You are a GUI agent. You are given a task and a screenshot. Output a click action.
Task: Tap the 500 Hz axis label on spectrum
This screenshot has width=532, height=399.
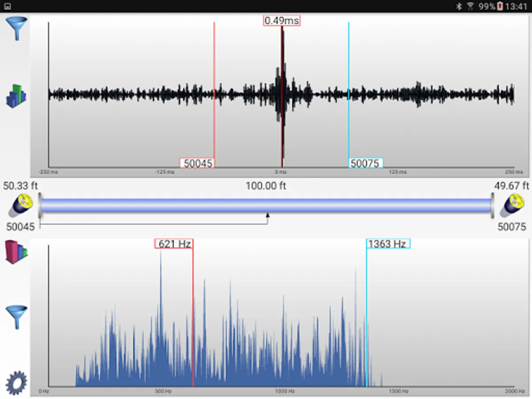pyautogui.click(x=163, y=391)
